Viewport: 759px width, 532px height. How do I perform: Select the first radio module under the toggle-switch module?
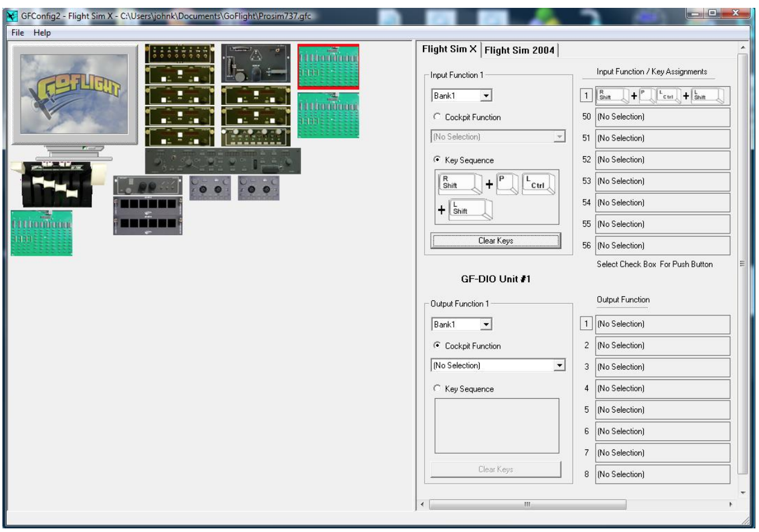180,75
